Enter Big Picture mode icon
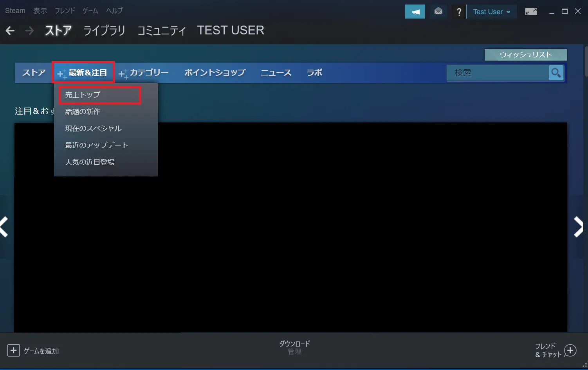Viewport: 588px width, 370px height. coord(531,12)
